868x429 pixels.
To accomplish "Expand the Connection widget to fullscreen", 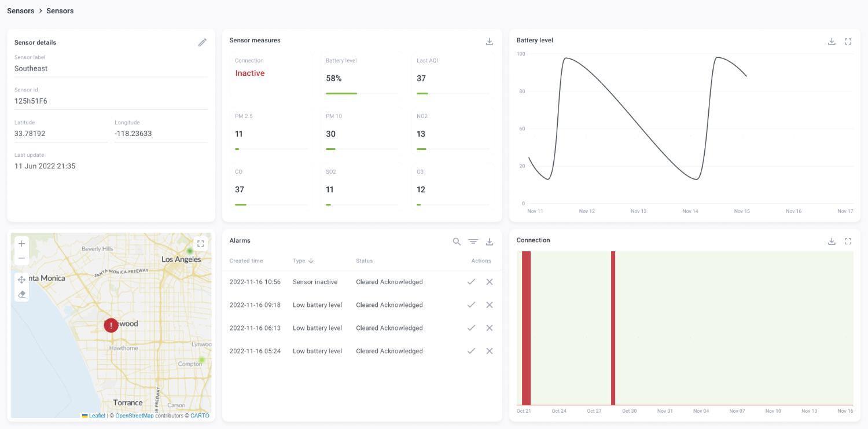I will click(x=848, y=241).
